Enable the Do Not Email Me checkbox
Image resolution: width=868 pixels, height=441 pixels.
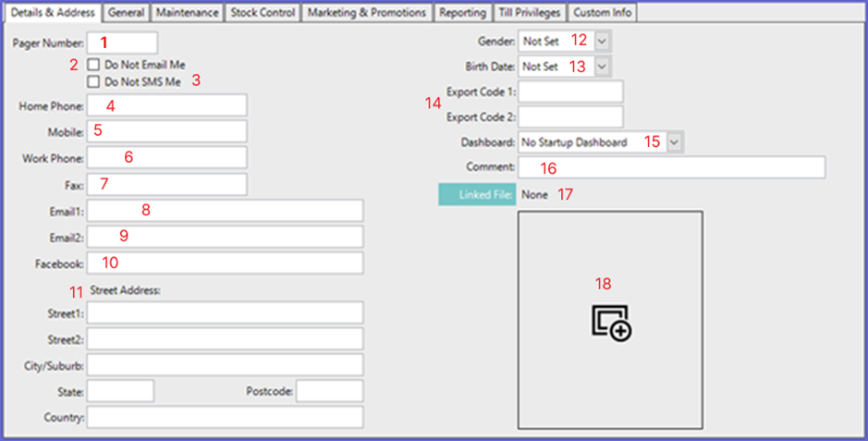pyautogui.click(x=93, y=66)
